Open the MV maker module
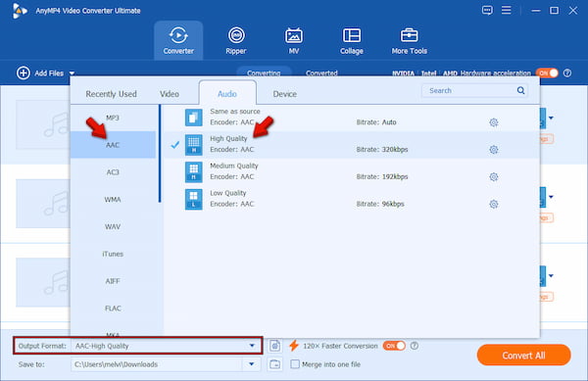 294,40
